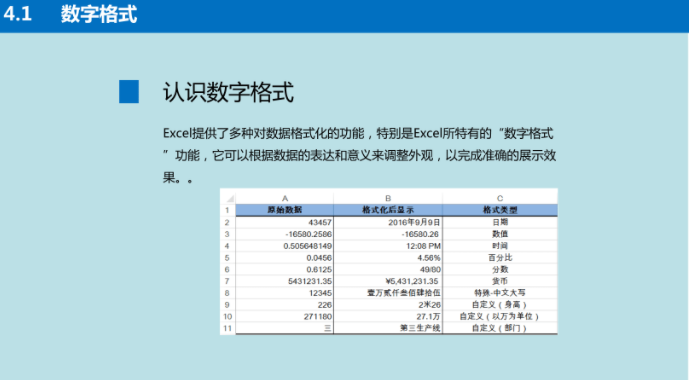Select the 货币 format type cell
Viewport: 693px width, 380px height.
pos(500,281)
